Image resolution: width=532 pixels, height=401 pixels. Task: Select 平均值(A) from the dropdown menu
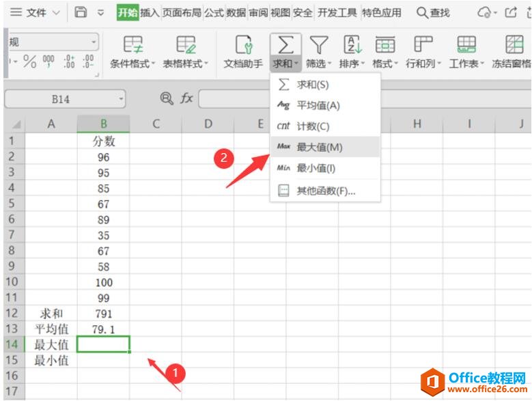325,105
